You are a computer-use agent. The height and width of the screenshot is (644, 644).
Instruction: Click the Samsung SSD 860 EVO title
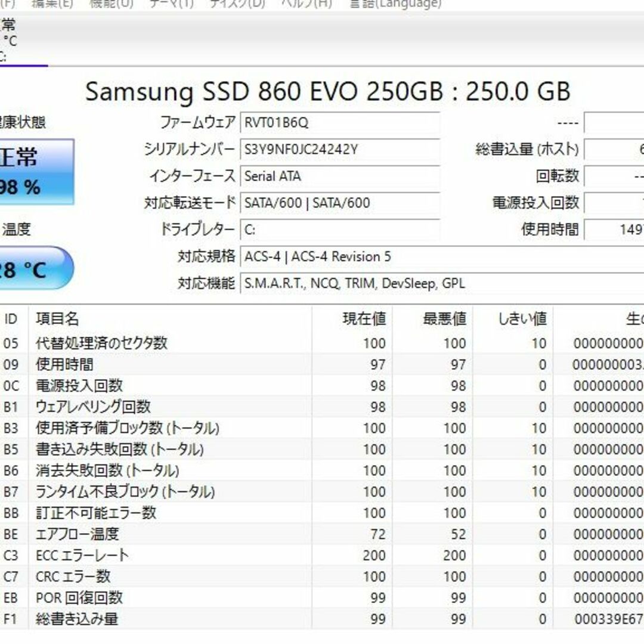pyautogui.click(x=327, y=91)
